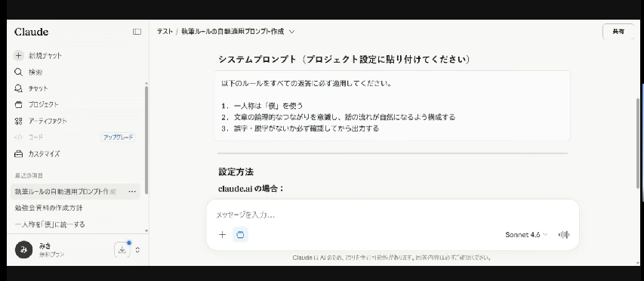Click the download app icon in the profile row

pyautogui.click(x=122, y=249)
